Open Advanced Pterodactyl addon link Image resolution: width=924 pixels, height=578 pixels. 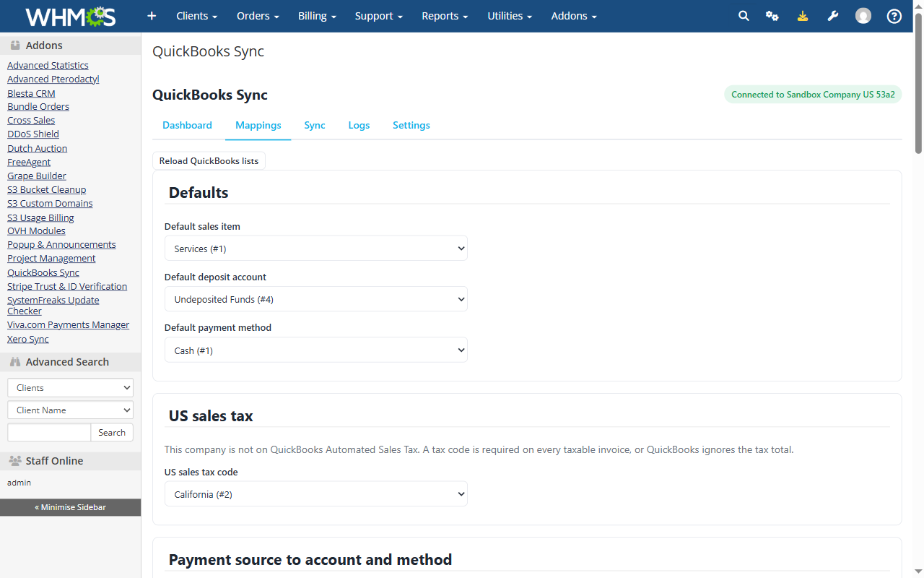[x=53, y=79]
